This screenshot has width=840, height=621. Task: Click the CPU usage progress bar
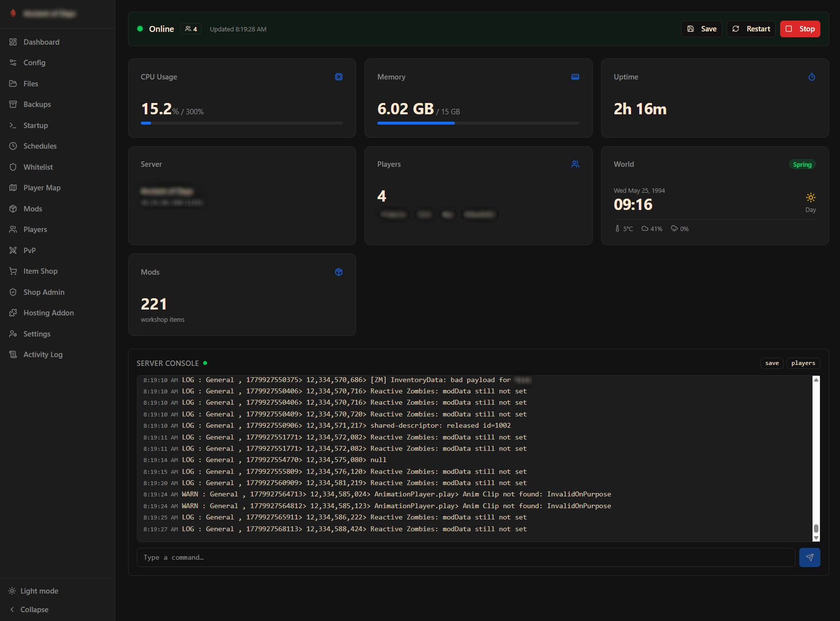tap(242, 123)
